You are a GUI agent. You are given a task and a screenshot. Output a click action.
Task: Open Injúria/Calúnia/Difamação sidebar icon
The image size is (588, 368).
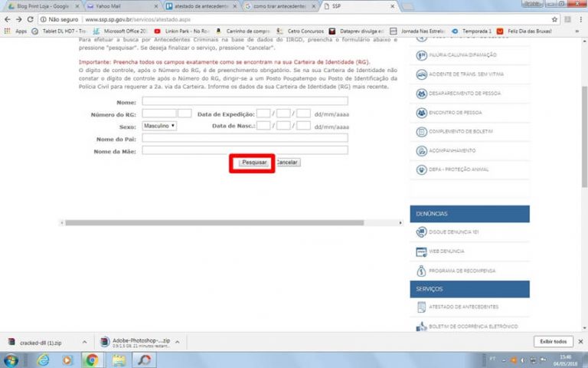click(x=421, y=55)
